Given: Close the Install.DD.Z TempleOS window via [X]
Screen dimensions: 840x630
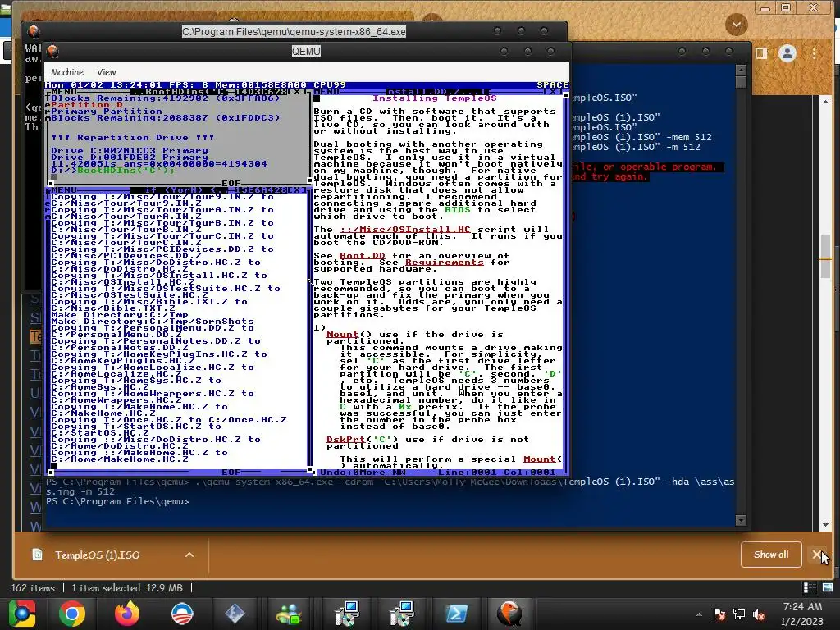Looking at the screenshot, I should [553, 92].
